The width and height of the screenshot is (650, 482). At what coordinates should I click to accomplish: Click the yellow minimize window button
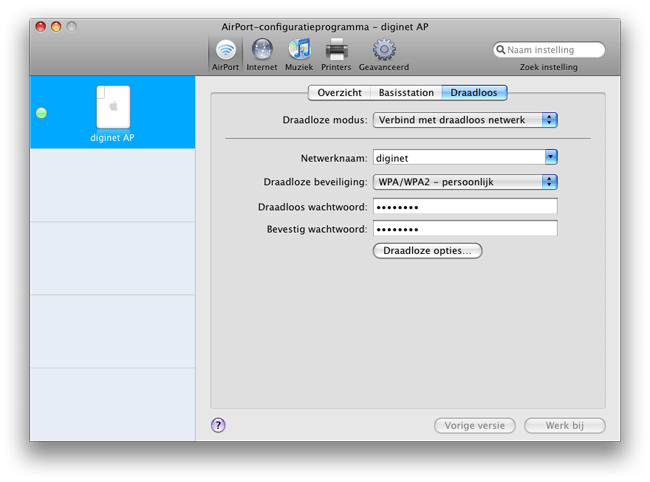56,27
